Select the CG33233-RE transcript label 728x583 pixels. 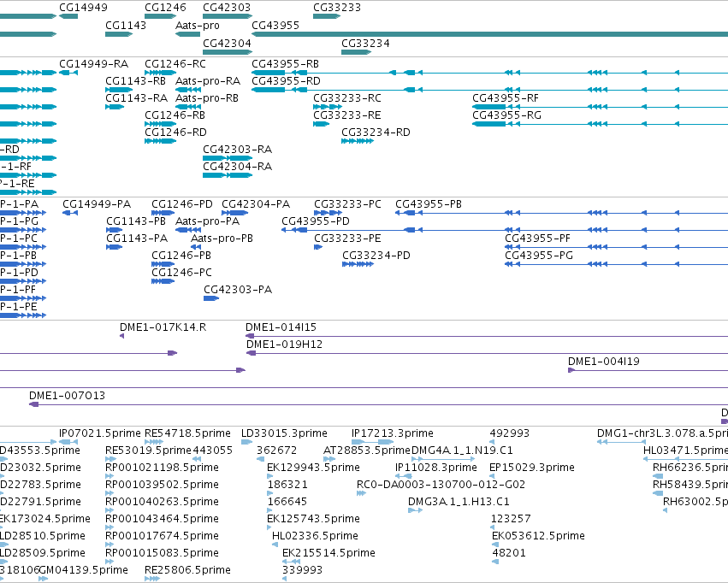click(x=347, y=115)
